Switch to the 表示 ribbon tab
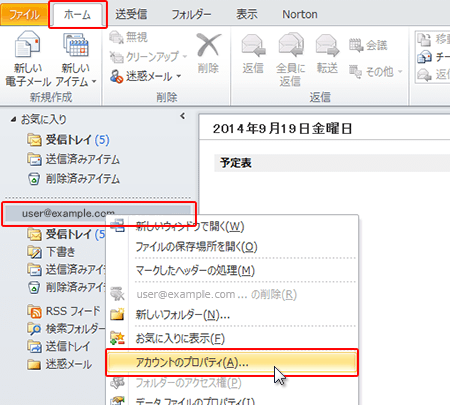The image size is (450, 405). (247, 14)
